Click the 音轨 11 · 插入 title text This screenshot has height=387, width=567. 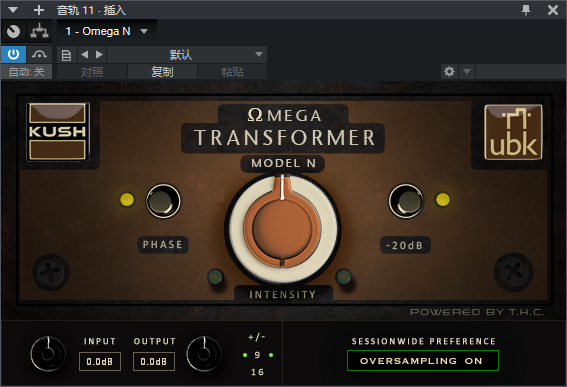pos(91,10)
